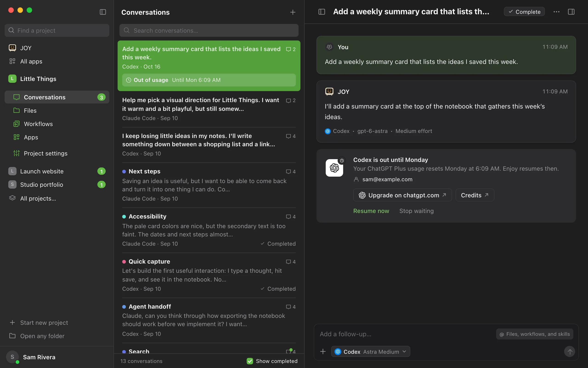This screenshot has width=588, height=368.
Task: Click Upgrade on chatgpt.com button
Action: click(x=402, y=195)
